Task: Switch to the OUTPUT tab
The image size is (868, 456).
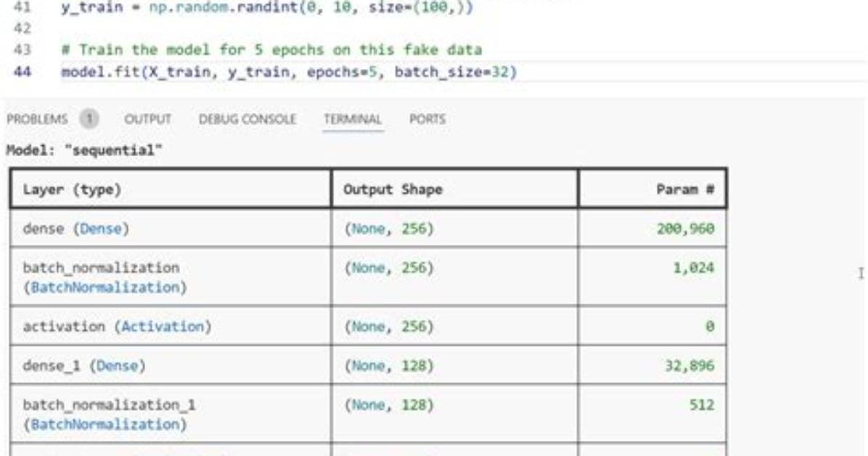Action: tap(147, 119)
